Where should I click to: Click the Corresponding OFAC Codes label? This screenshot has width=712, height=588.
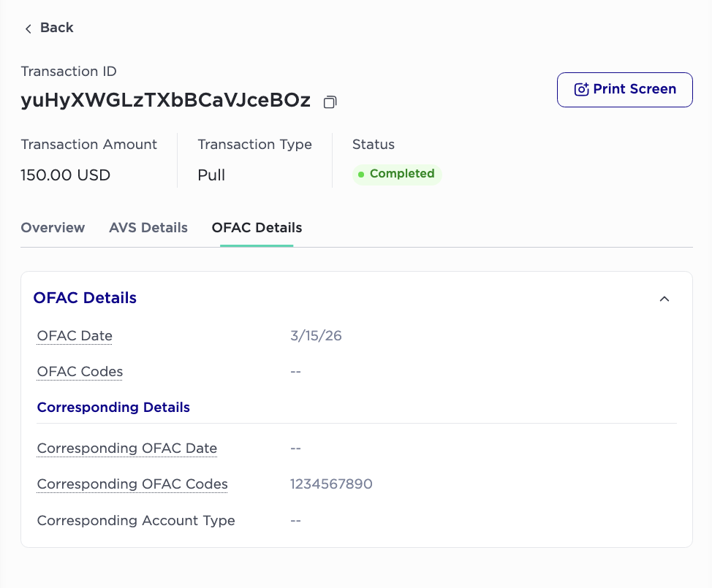[x=132, y=484]
